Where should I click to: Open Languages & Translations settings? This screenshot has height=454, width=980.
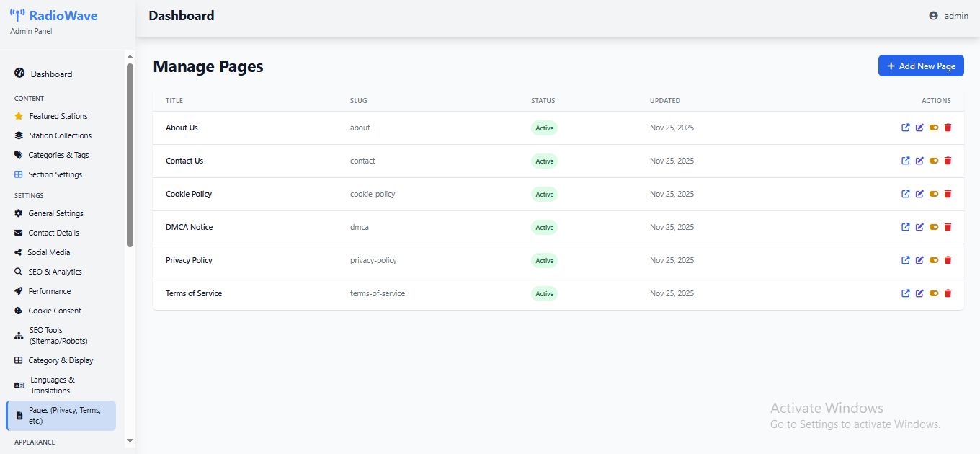coord(52,385)
